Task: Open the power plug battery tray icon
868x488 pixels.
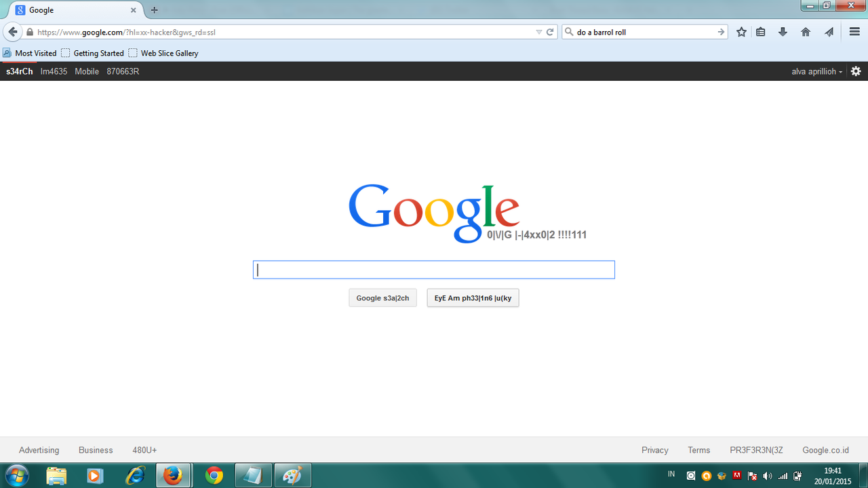Action: tap(797, 476)
